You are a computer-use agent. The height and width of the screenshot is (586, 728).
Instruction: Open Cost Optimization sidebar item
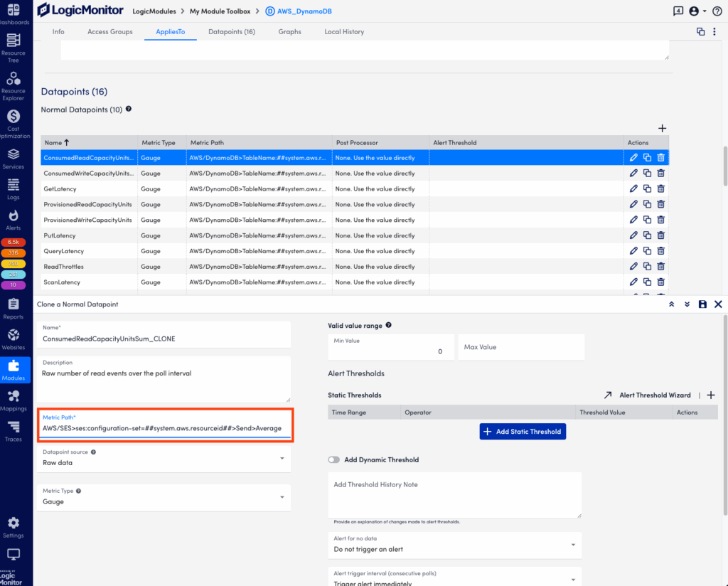point(14,124)
